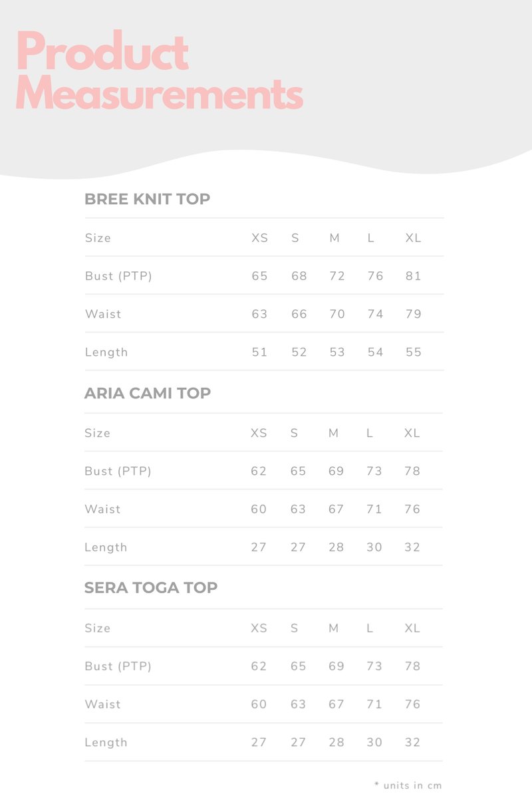The image size is (532, 798).
Task: Select the ARIA CAMI TOP heading
Action: pos(148,393)
